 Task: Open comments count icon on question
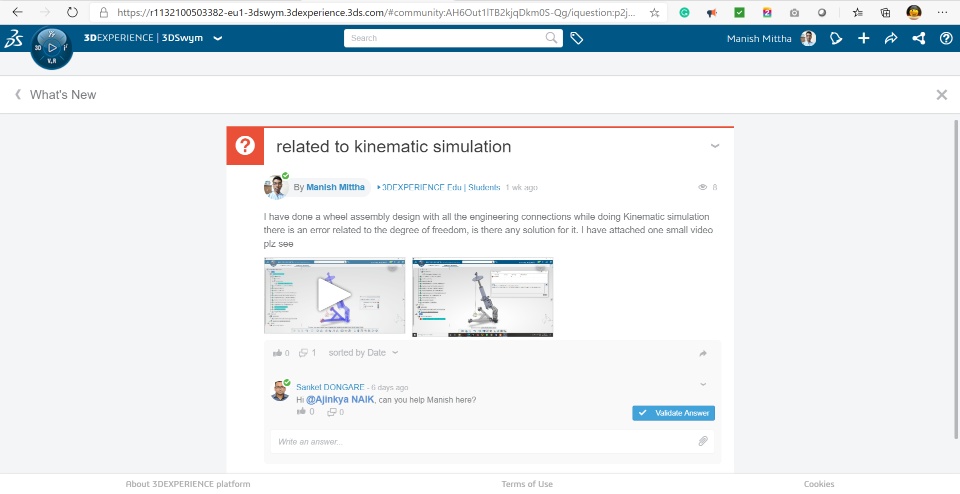coord(303,353)
